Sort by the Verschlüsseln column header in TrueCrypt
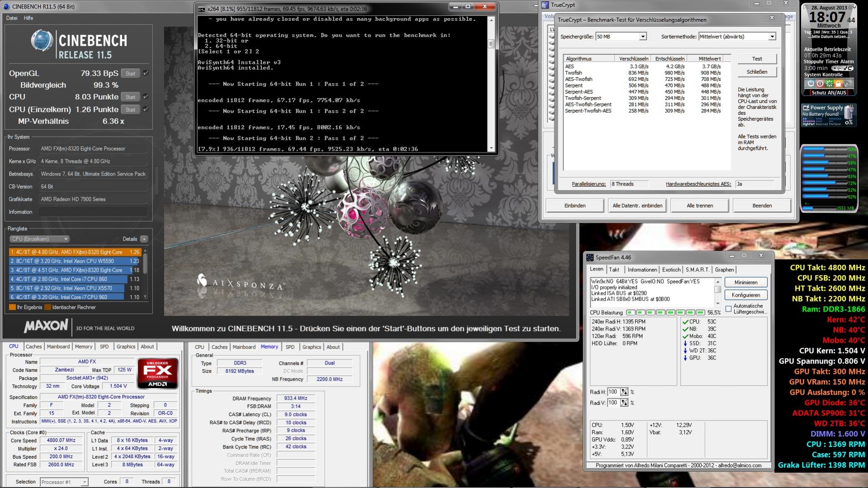This screenshot has width=868, height=488. click(632, 59)
